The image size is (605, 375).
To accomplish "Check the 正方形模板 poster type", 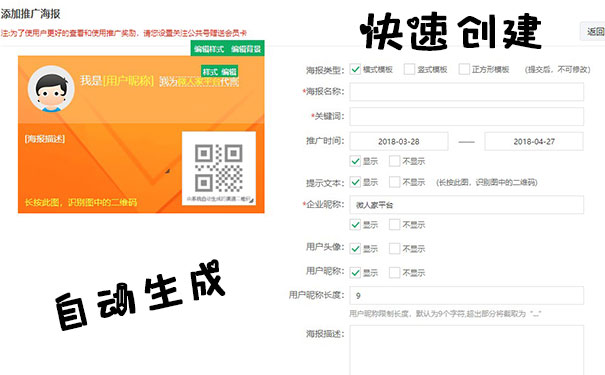I will (x=464, y=69).
